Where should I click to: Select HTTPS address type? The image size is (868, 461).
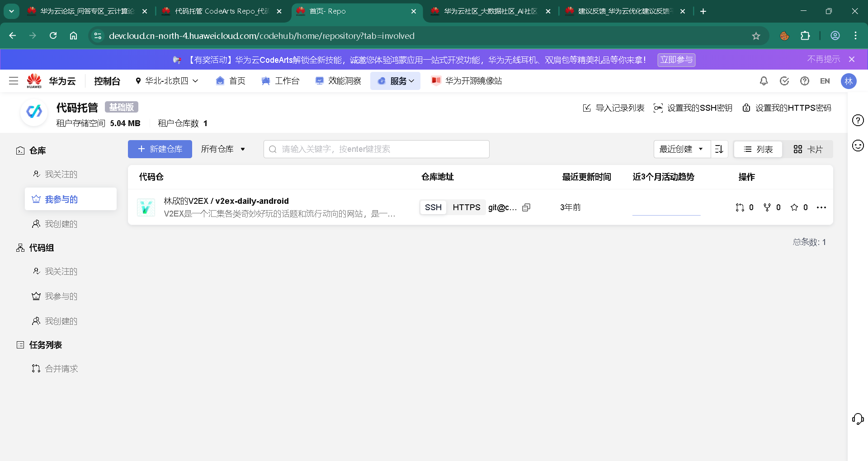[x=467, y=207]
